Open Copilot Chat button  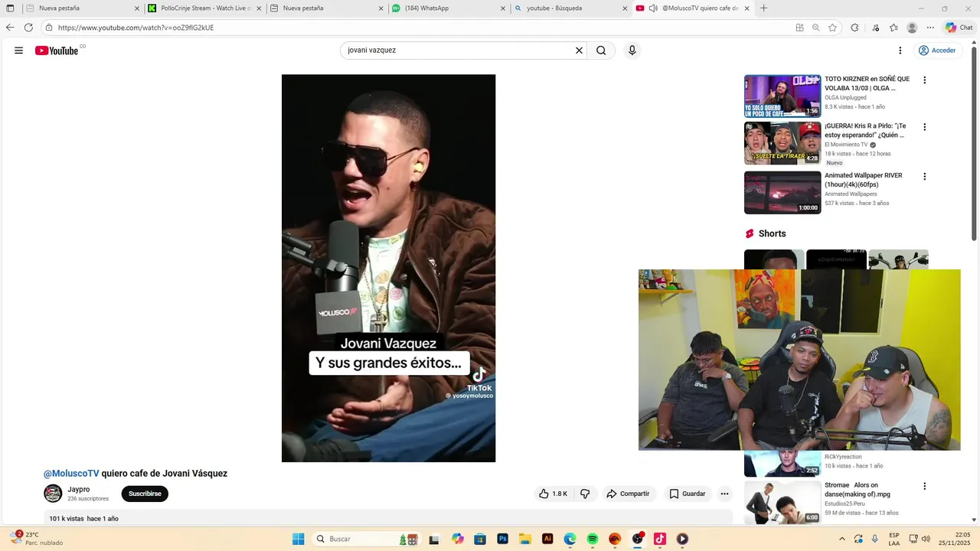click(959, 28)
